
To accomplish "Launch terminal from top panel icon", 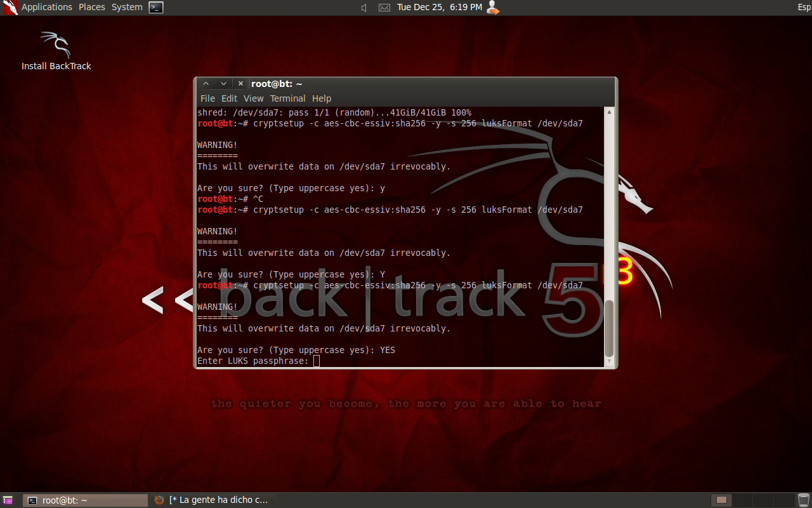I will (156, 8).
